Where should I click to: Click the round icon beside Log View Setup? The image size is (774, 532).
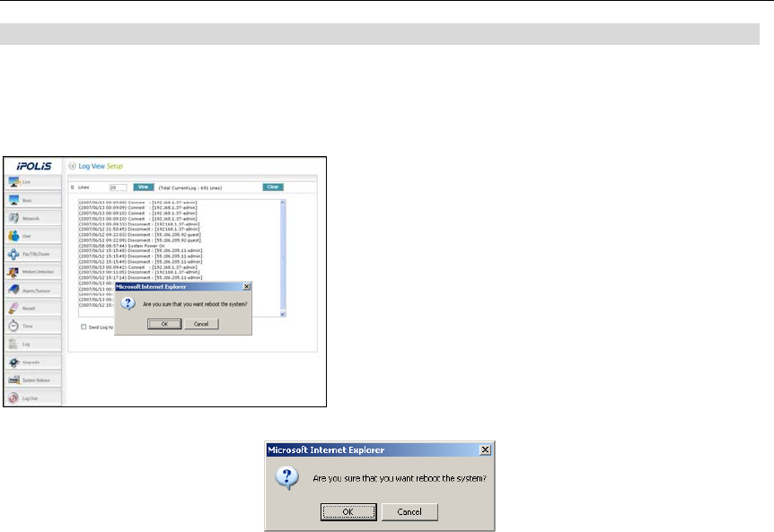(x=72, y=166)
